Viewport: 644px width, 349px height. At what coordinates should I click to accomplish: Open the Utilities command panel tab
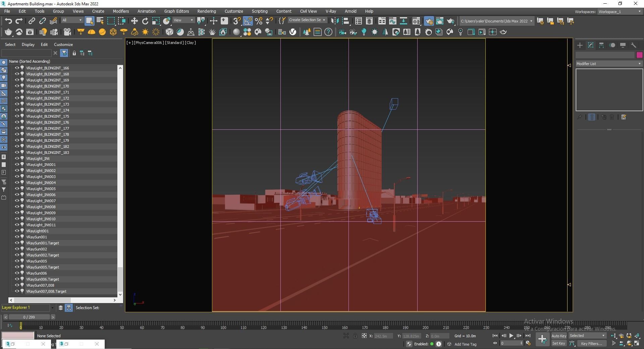point(634,45)
